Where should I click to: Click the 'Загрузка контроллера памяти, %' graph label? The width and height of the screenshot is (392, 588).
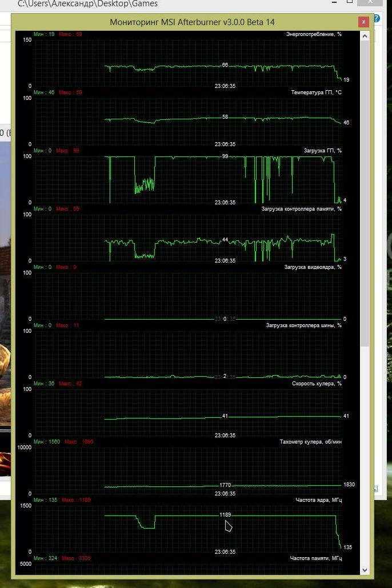coord(302,209)
